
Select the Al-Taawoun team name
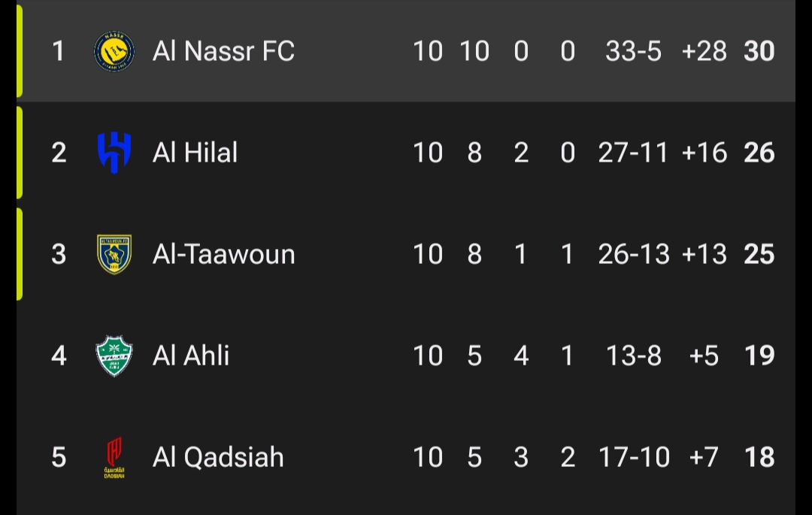(x=223, y=254)
